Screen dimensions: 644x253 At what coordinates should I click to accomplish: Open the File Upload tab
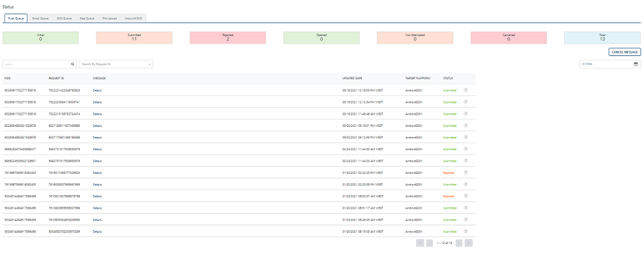109,18
